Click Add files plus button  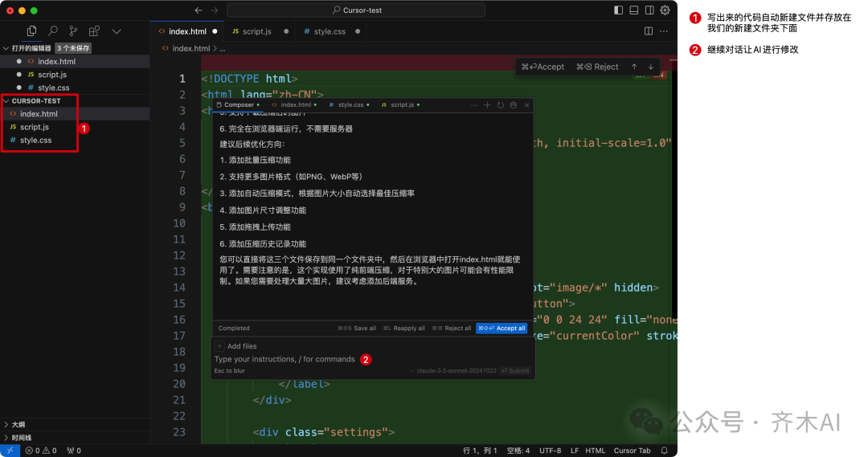point(219,346)
